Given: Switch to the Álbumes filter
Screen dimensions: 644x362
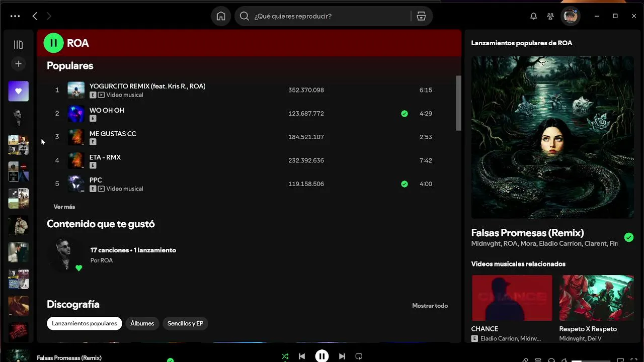Looking at the screenshot, I should coord(142,323).
